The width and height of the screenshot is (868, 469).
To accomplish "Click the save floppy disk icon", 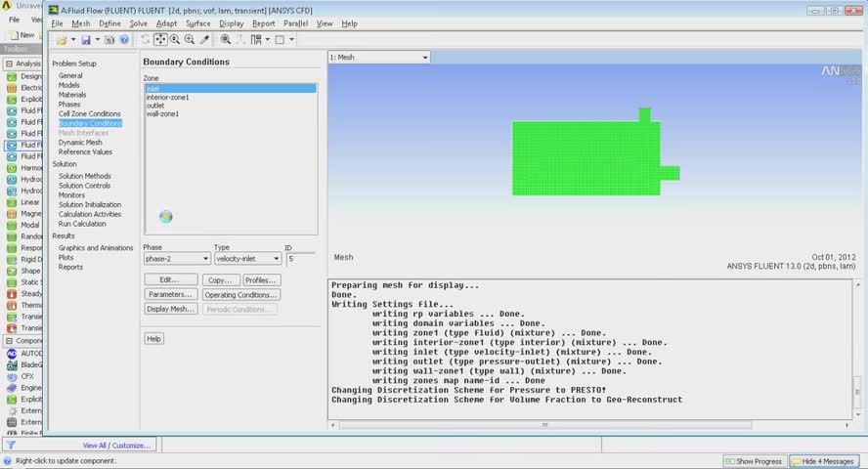I will coord(86,40).
